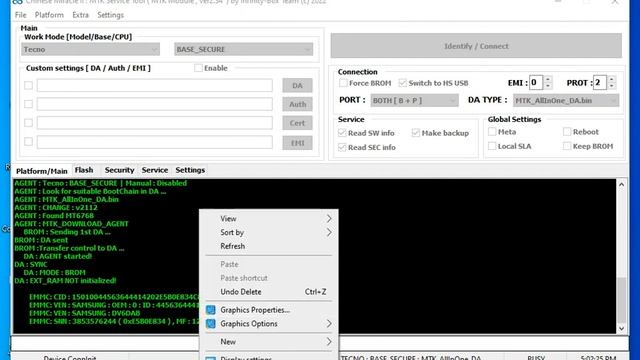Open the Platform menu

coord(49,15)
